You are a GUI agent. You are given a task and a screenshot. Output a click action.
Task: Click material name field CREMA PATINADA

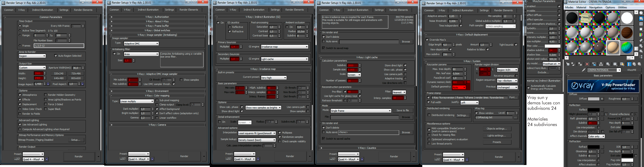(x=603, y=70)
